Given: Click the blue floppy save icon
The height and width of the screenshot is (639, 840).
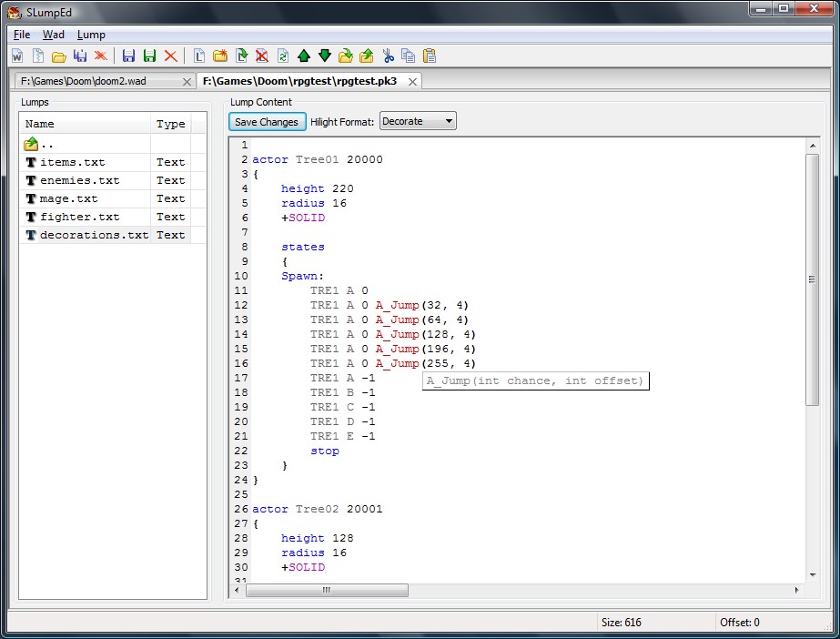Looking at the screenshot, I should pos(128,56).
